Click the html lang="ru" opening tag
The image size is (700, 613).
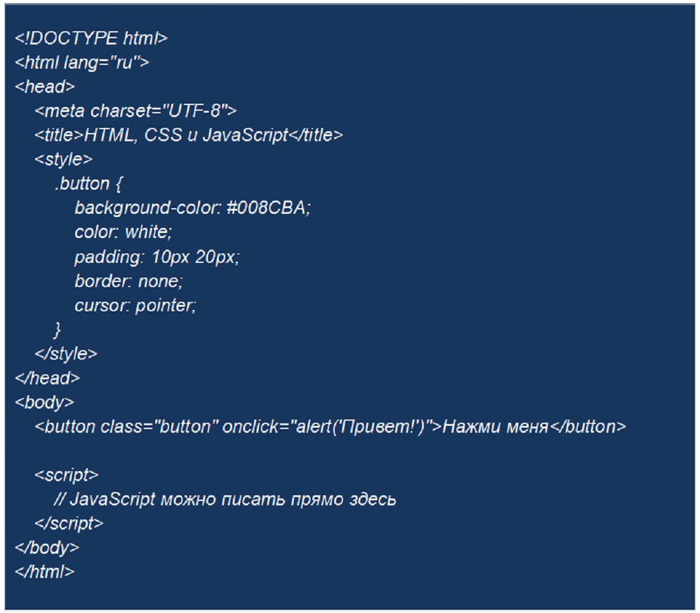click(82, 62)
